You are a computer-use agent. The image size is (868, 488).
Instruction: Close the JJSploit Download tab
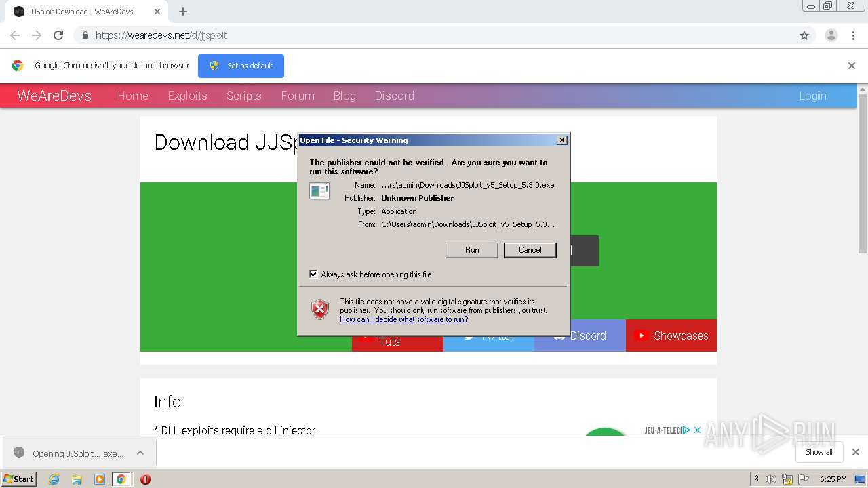(157, 12)
